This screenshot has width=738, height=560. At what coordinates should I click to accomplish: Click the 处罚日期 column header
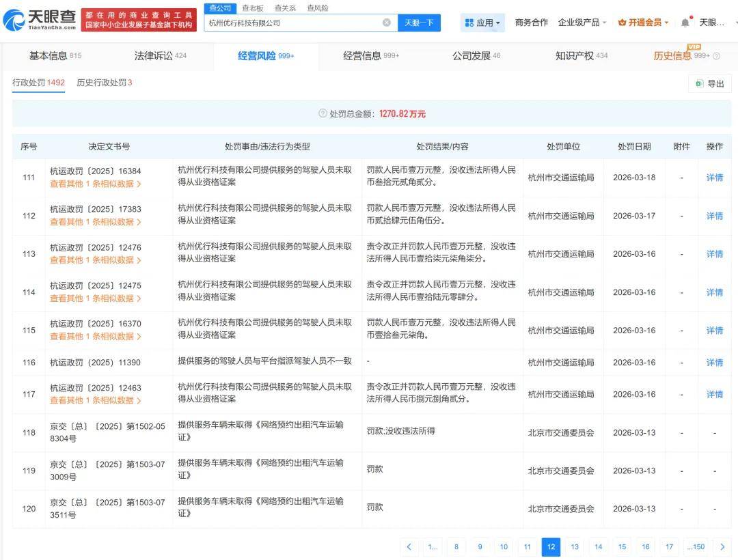coord(634,147)
